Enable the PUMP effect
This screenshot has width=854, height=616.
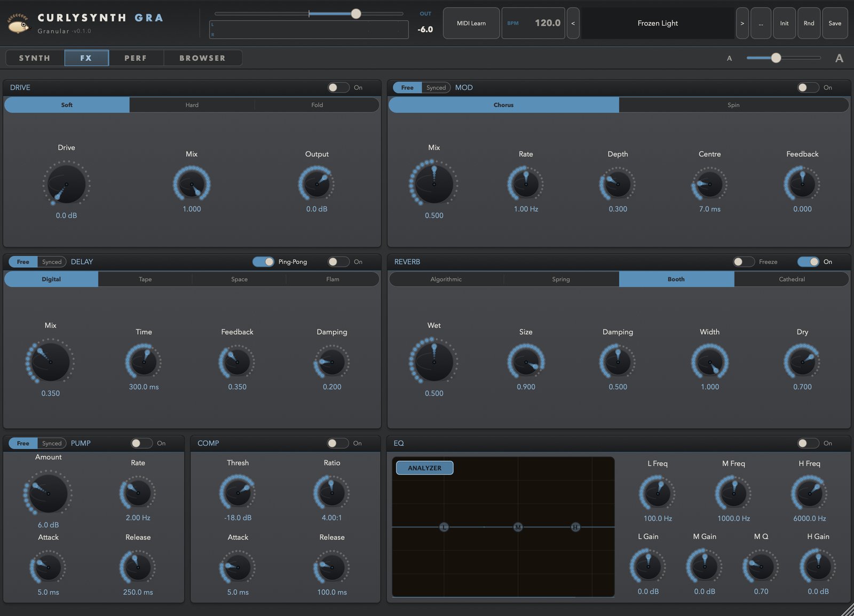[x=142, y=443]
